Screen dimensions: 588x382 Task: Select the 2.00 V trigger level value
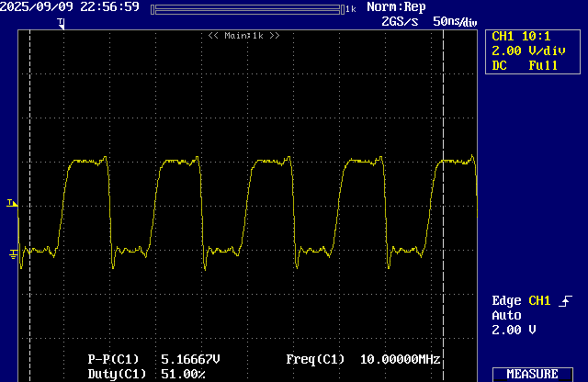tap(512, 329)
